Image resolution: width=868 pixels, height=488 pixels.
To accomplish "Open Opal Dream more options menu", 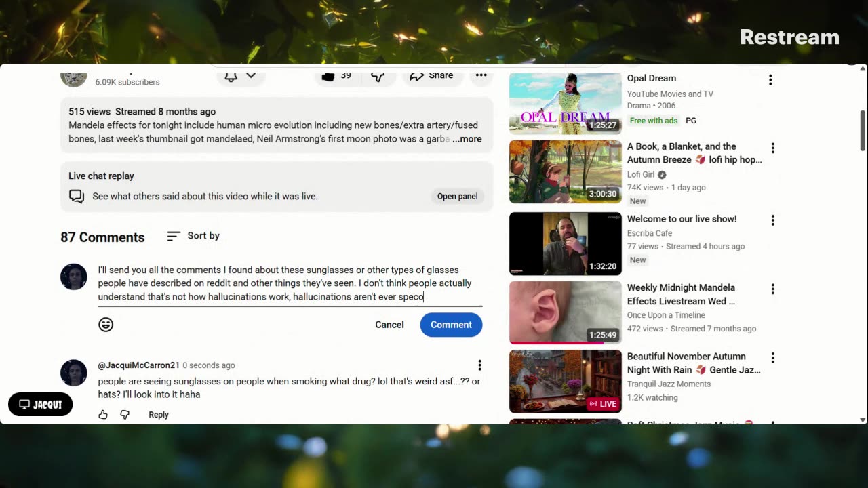I will click(770, 80).
